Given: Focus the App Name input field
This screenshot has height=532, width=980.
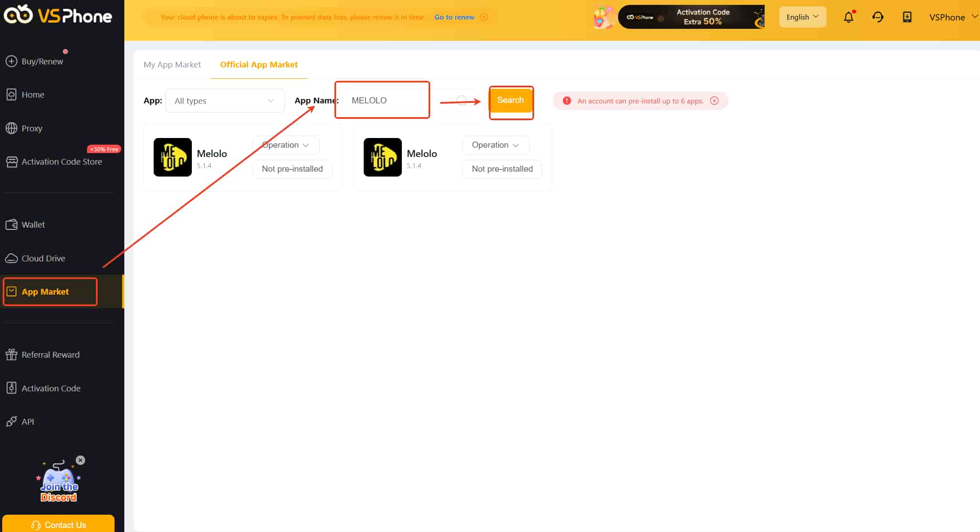Looking at the screenshot, I should (x=382, y=100).
